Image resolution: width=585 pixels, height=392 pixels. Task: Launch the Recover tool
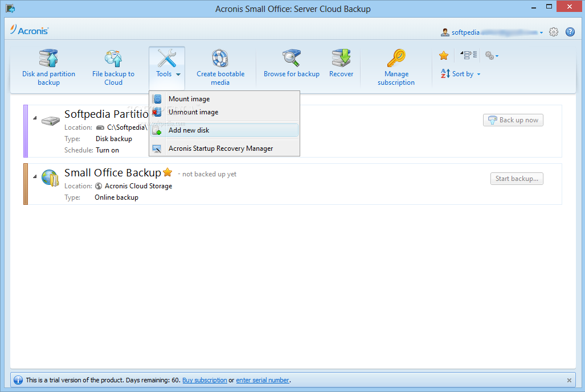pos(341,63)
